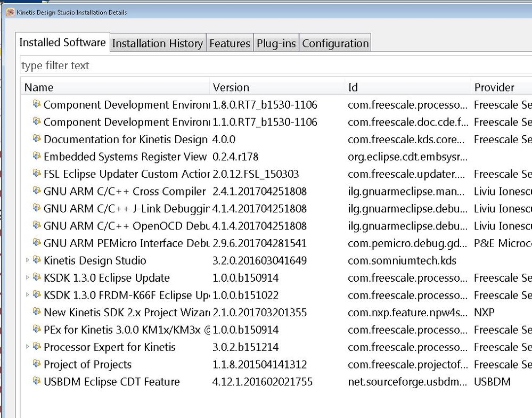Click icon beside GNU ARM J-Link Debugging

click(x=37, y=208)
